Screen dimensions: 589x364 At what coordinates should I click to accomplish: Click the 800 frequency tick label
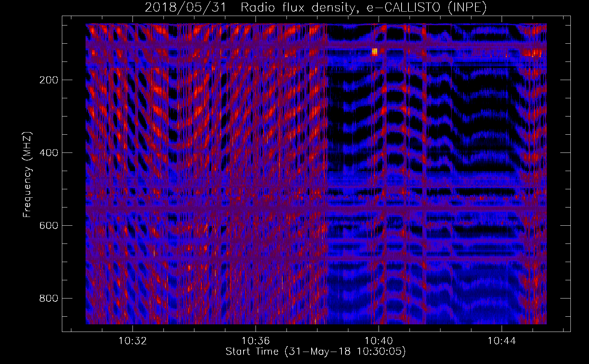49,298
